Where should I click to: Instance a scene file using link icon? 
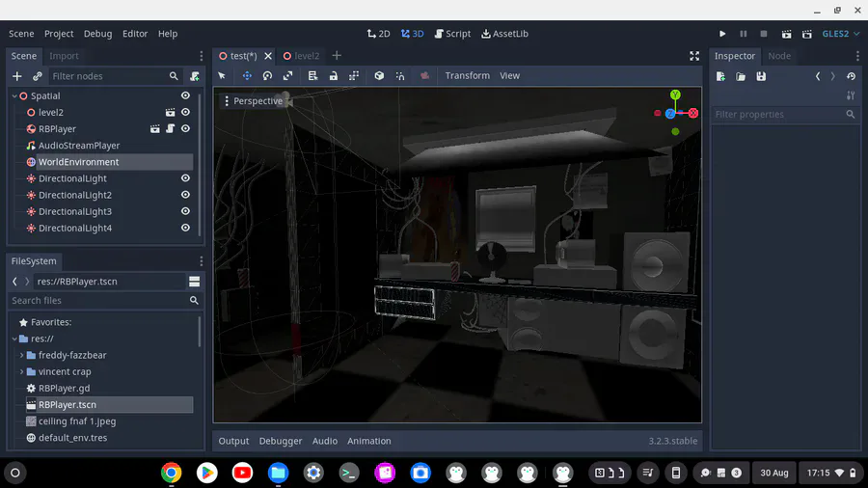[37, 76]
